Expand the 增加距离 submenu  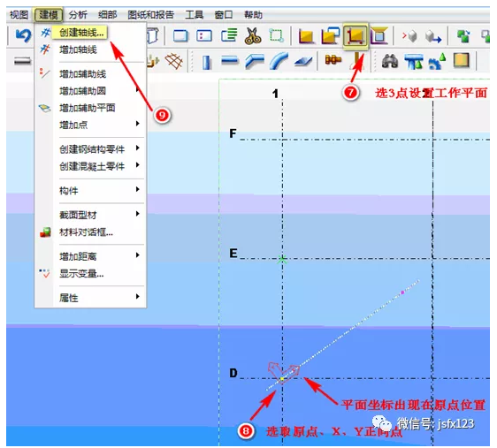pyautogui.click(x=90, y=256)
